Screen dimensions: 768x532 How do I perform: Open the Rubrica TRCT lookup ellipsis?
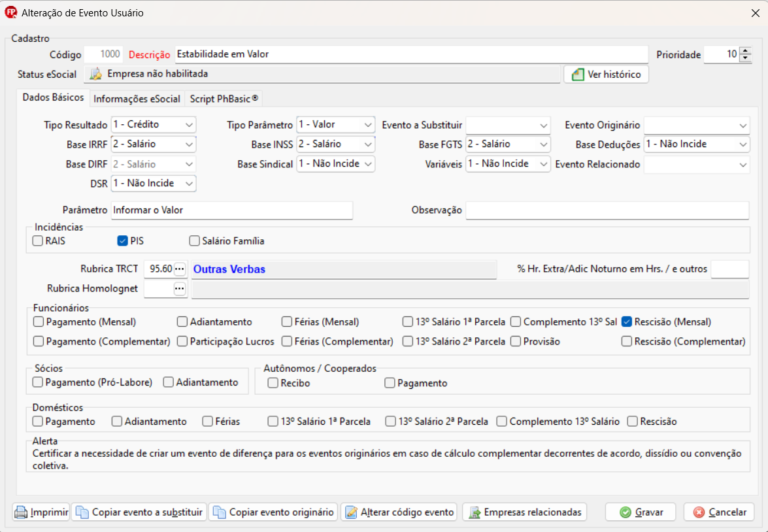(180, 269)
